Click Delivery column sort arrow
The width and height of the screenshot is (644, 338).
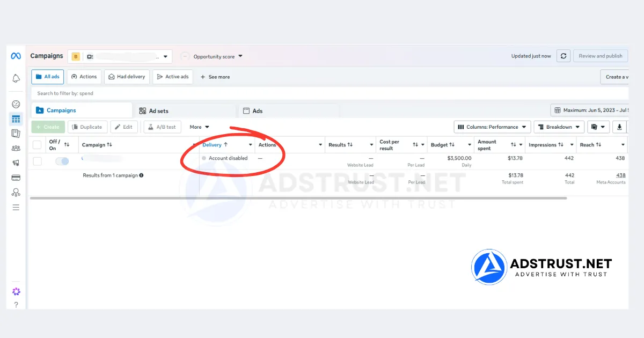point(226,145)
